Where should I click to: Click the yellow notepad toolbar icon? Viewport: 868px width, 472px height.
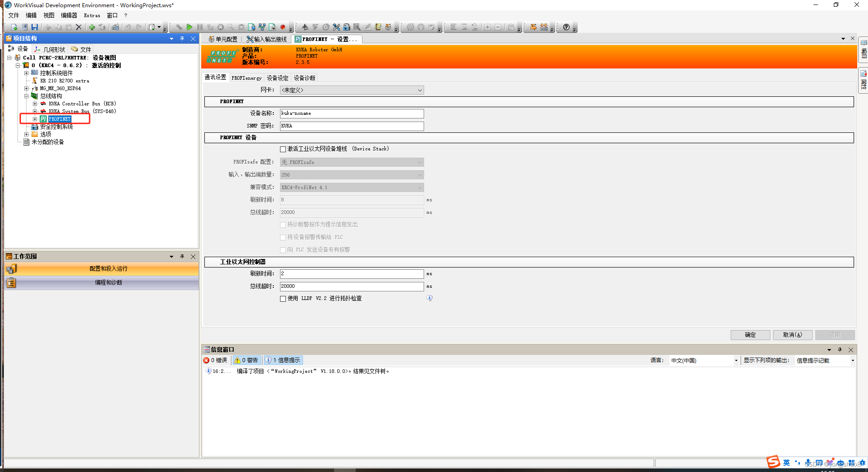tap(378, 27)
